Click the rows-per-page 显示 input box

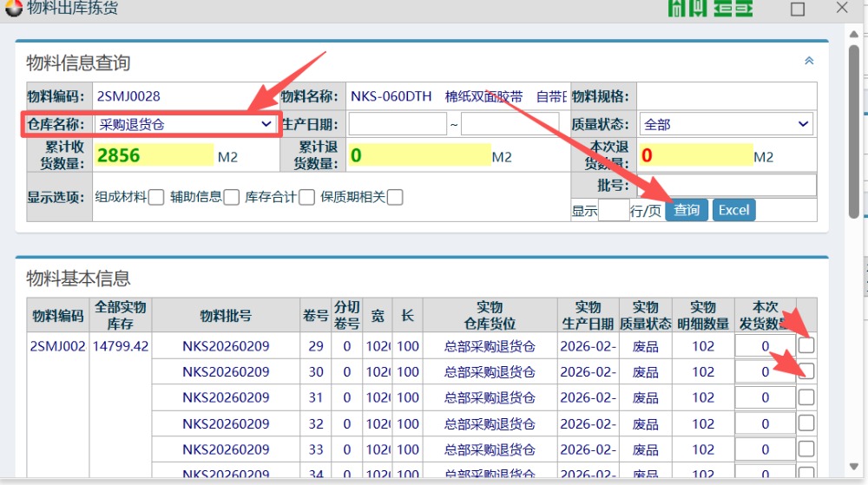coord(614,210)
